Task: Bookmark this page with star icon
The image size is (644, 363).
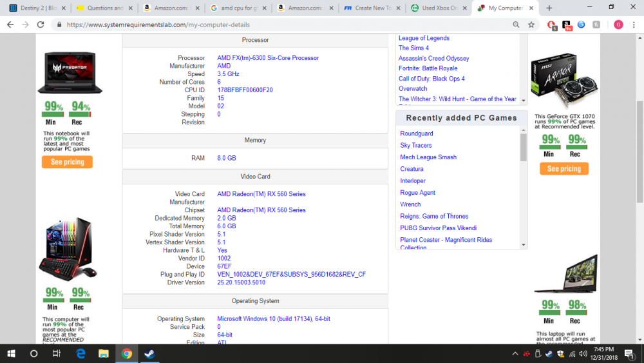Action: [531, 25]
